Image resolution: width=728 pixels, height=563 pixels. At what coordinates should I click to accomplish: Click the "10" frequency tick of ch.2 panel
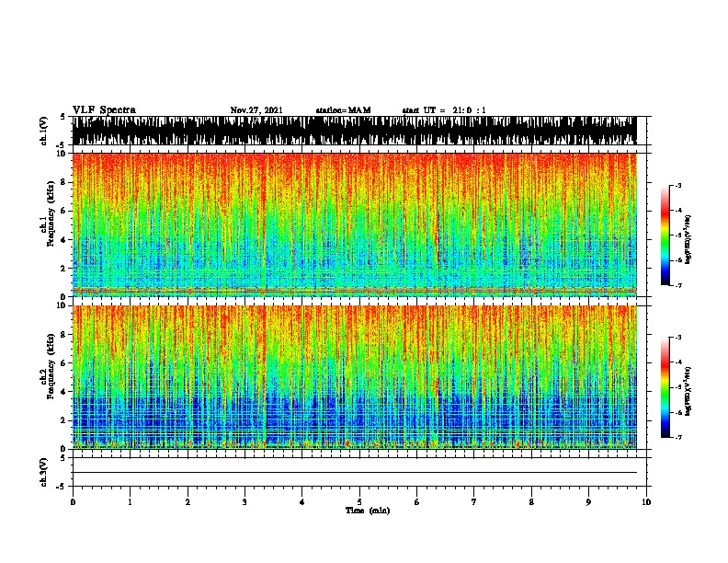pyautogui.click(x=62, y=305)
